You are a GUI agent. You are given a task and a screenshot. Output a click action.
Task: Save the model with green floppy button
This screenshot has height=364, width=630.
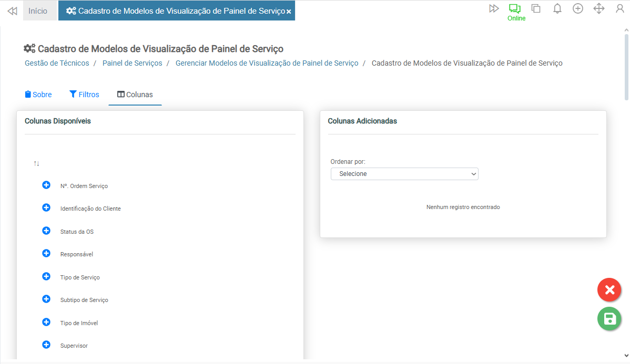(x=609, y=319)
